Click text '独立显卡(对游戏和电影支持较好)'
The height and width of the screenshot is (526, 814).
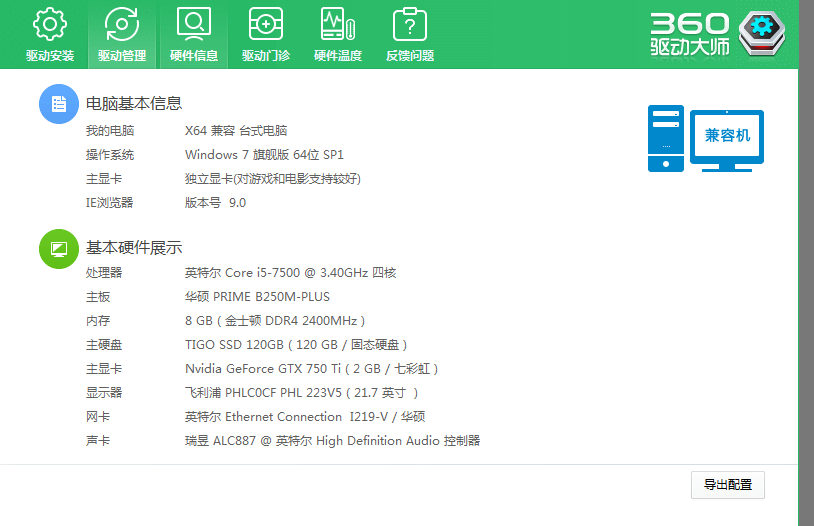pos(273,179)
